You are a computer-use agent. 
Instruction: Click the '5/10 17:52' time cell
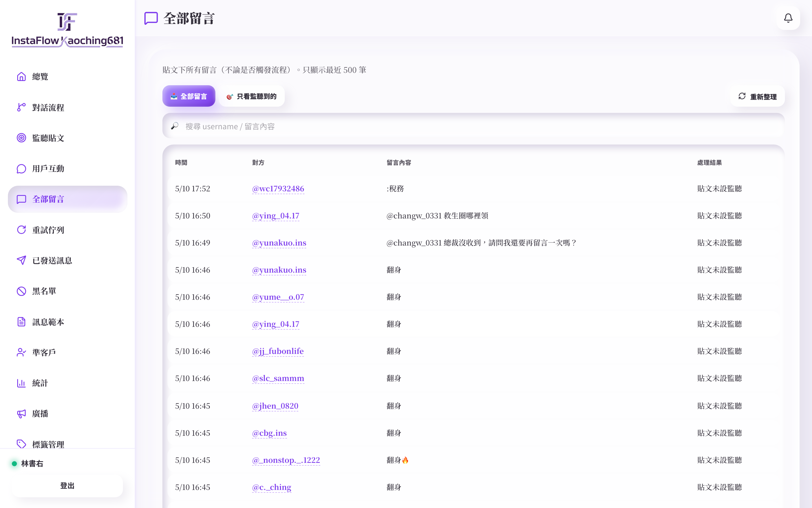(x=193, y=189)
